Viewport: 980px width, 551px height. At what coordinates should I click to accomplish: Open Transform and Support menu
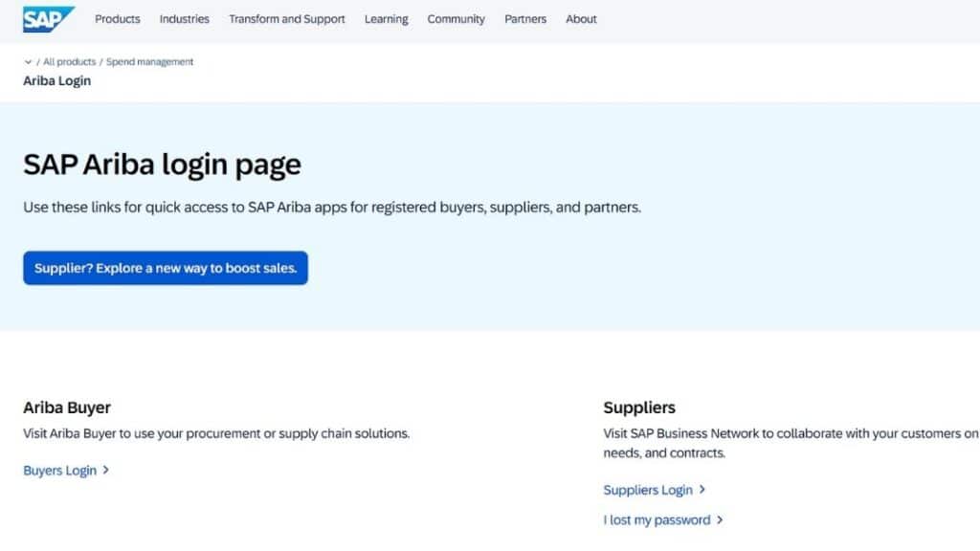pos(287,19)
